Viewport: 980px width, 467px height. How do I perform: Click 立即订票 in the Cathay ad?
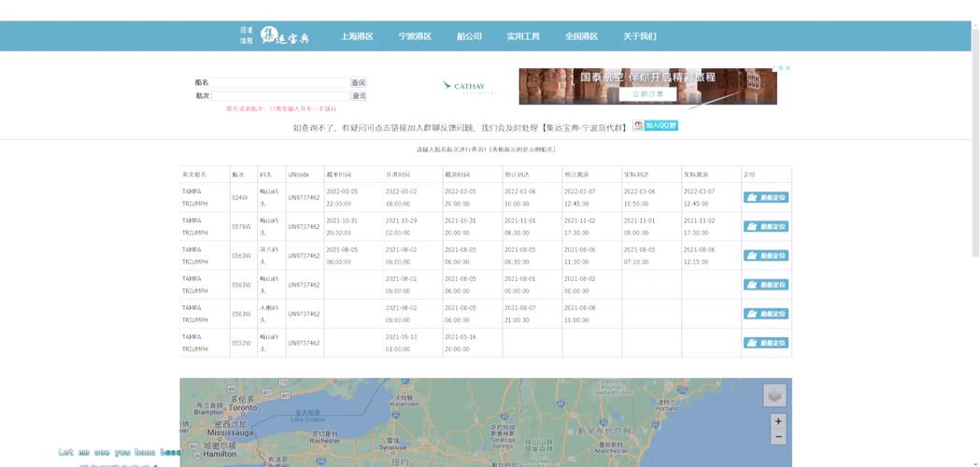pos(647,94)
